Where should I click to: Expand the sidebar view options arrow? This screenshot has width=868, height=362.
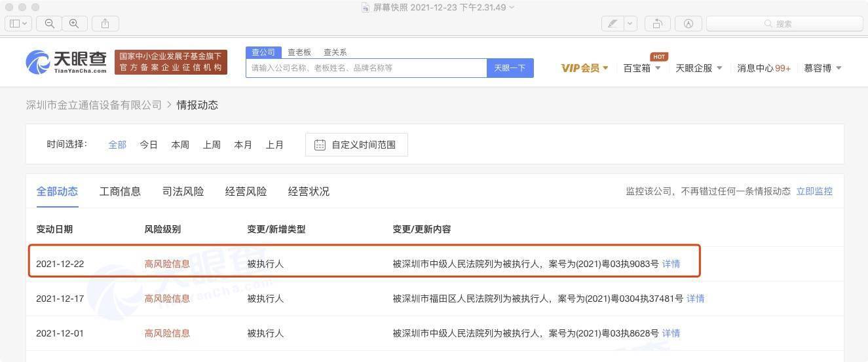click(25, 24)
